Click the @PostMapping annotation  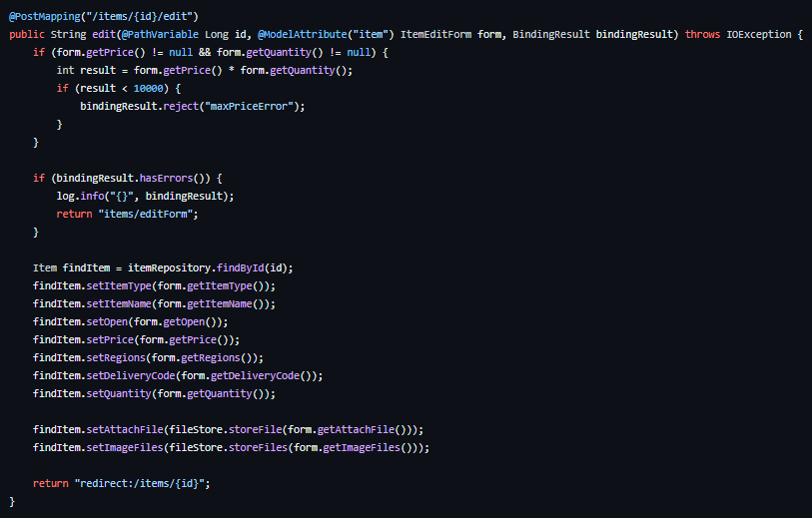(x=45, y=17)
